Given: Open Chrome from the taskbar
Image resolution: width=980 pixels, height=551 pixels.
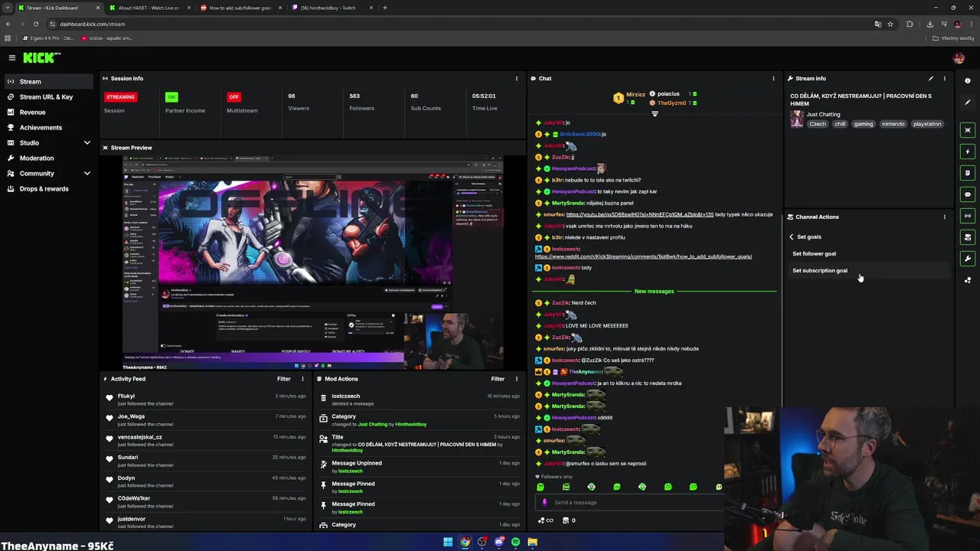Looking at the screenshot, I should (465, 542).
